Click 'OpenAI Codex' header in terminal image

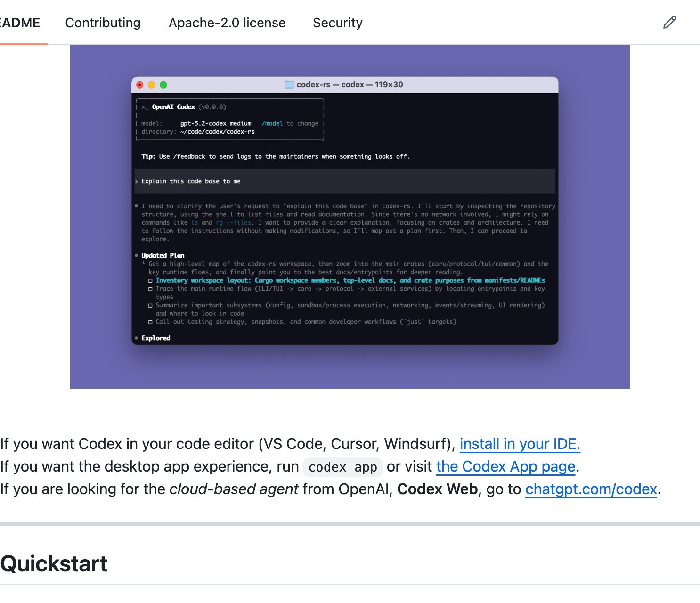pyautogui.click(x=173, y=107)
